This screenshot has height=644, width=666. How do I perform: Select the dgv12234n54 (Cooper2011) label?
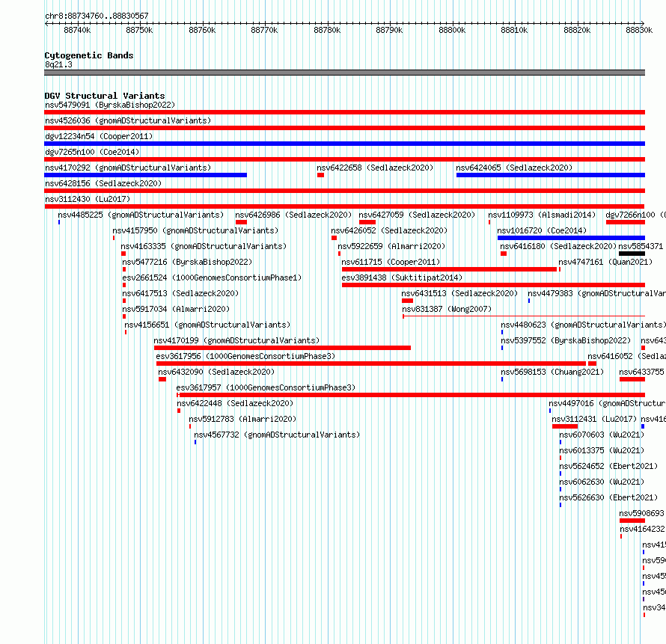click(x=99, y=136)
